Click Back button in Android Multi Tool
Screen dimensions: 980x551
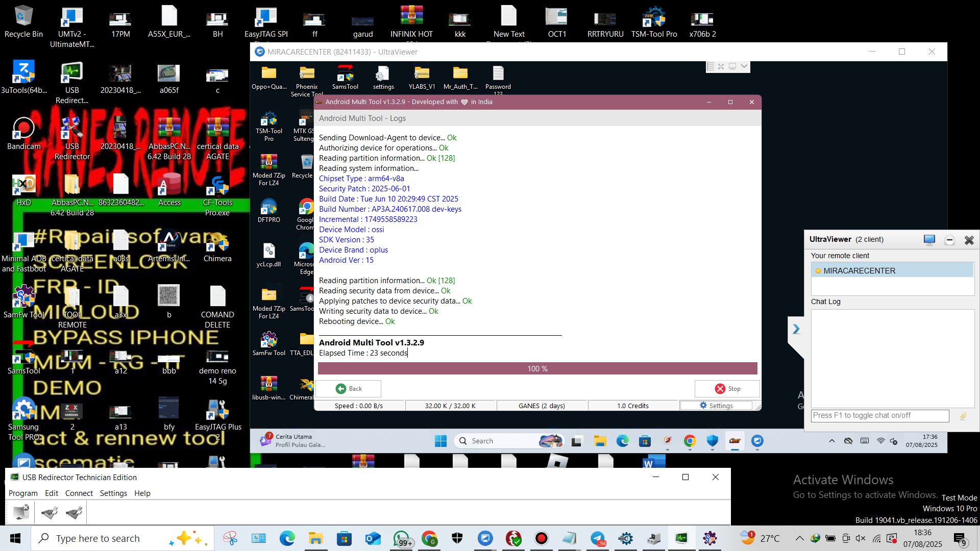click(349, 389)
